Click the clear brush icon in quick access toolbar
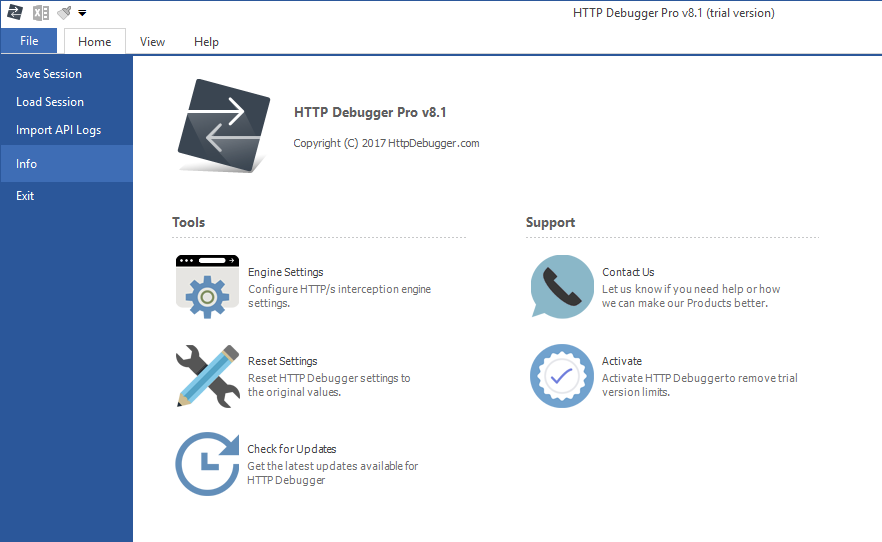This screenshot has height=542, width=882. pyautogui.click(x=64, y=12)
